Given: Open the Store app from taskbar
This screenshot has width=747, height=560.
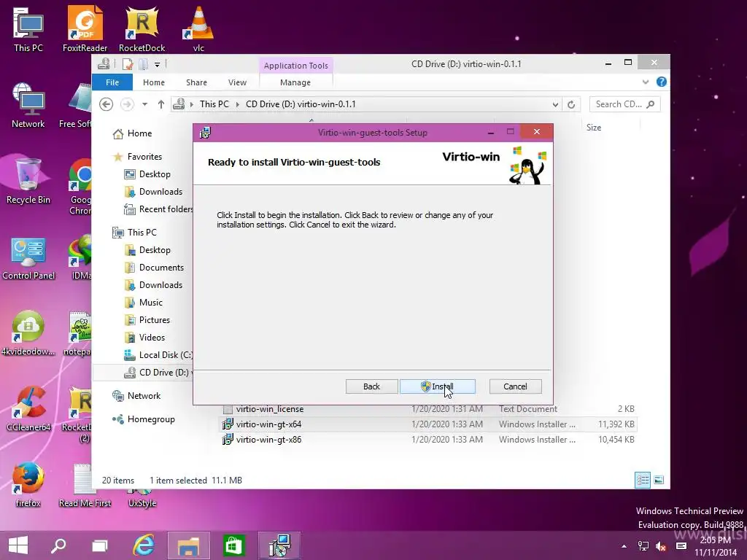Looking at the screenshot, I should [x=233, y=545].
